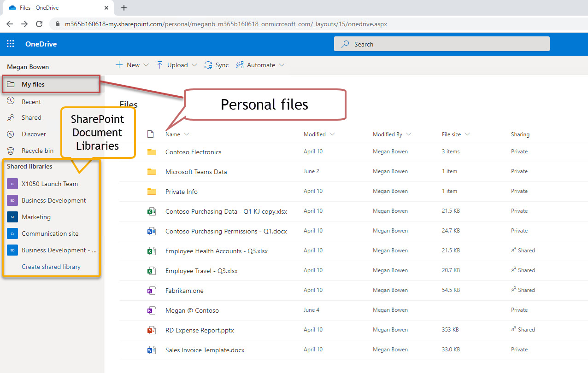The height and width of the screenshot is (373, 588).
Task: Open Recent in the sidebar
Action: [31, 102]
